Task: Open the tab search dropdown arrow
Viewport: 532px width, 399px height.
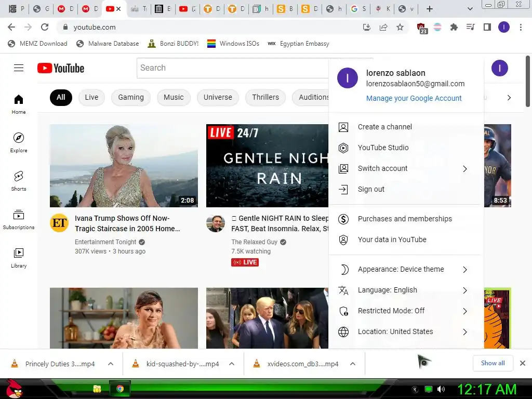Action: pyautogui.click(x=470, y=9)
